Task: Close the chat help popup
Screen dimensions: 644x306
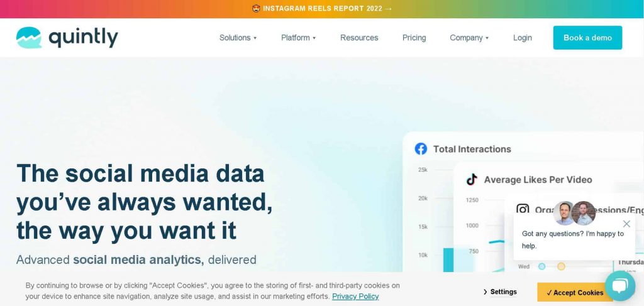Action: click(x=626, y=224)
